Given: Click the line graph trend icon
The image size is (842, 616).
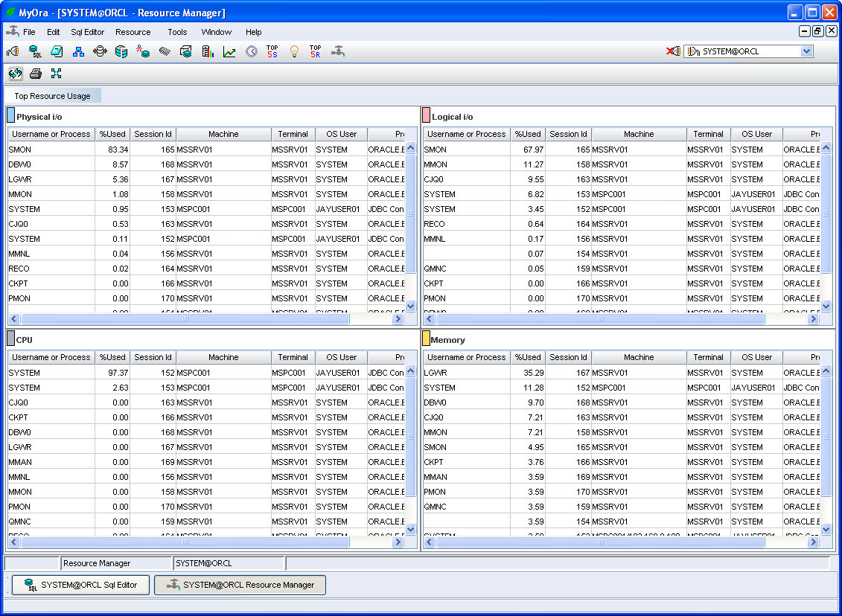Looking at the screenshot, I should [x=229, y=51].
